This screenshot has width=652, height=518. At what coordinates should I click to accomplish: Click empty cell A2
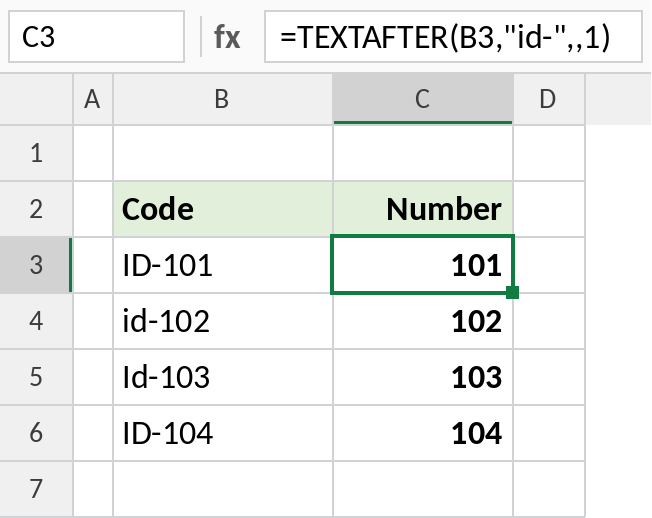tap(93, 209)
